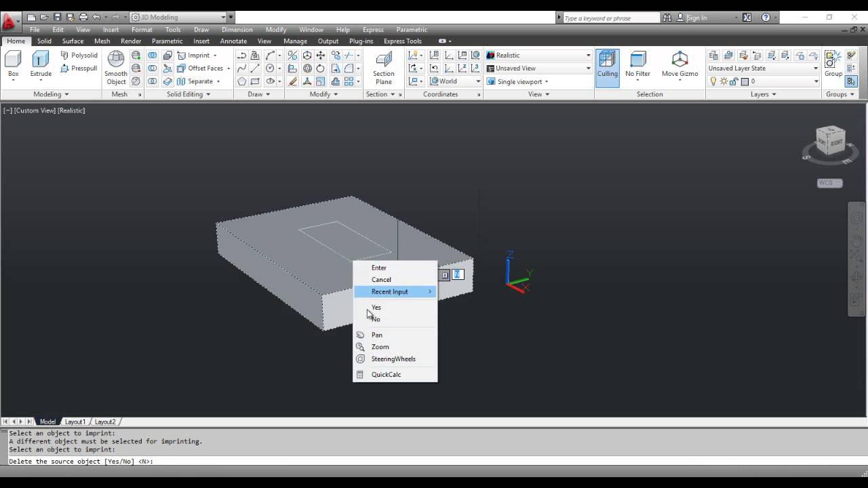Image resolution: width=868 pixels, height=488 pixels.
Task: Toggle group selection button in Groups panel
Action: point(851,81)
